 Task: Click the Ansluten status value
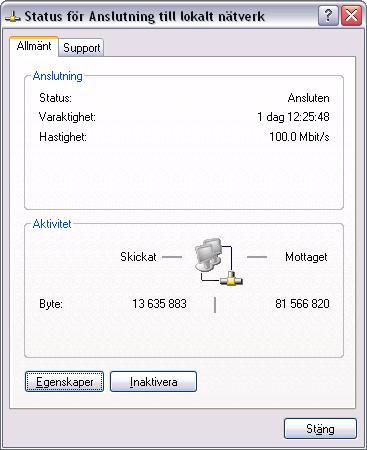pyautogui.click(x=309, y=98)
